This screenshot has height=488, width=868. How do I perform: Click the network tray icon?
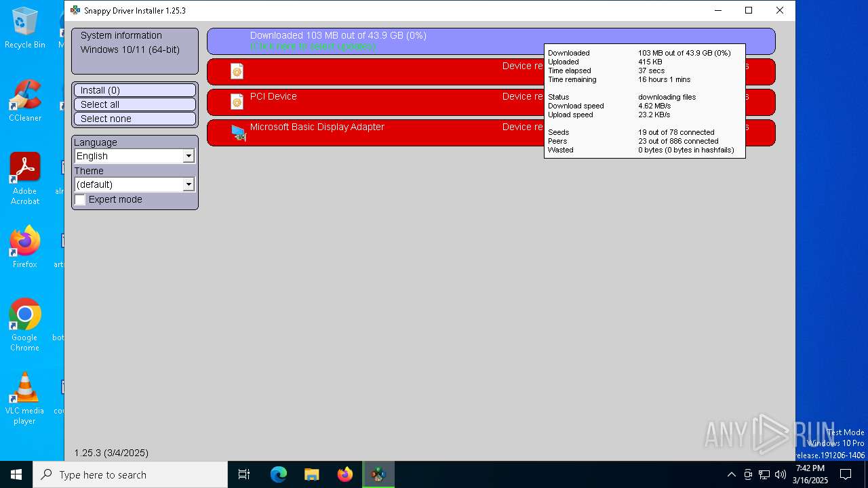[764, 474]
